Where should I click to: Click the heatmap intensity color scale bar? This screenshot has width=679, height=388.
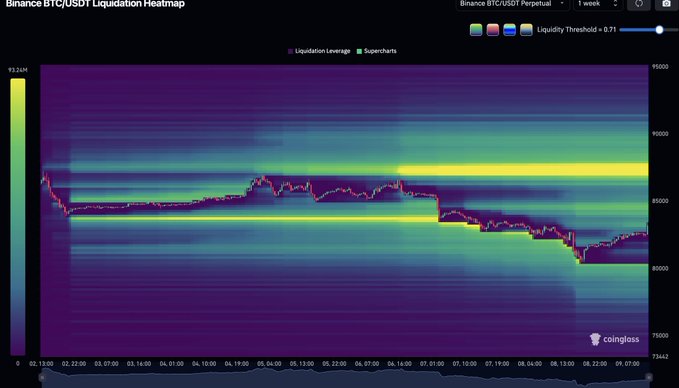click(x=18, y=217)
